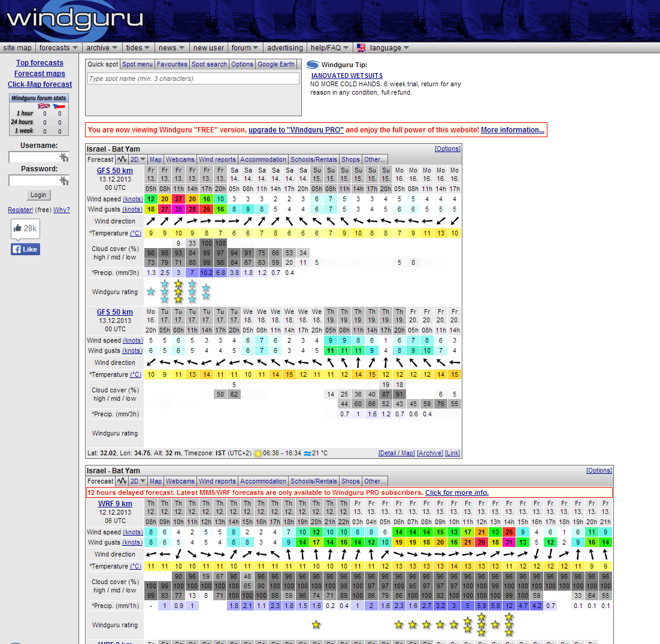Image resolution: width=660 pixels, height=644 pixels.
Task: Expand the forecasts menu
Action: click(x=59, y=48)
